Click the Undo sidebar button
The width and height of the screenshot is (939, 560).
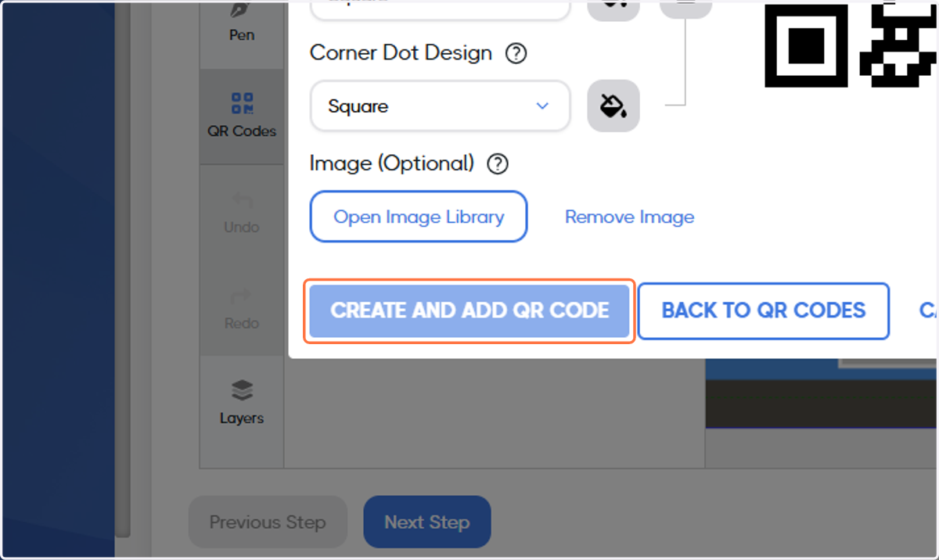click(x=242, y=213)
